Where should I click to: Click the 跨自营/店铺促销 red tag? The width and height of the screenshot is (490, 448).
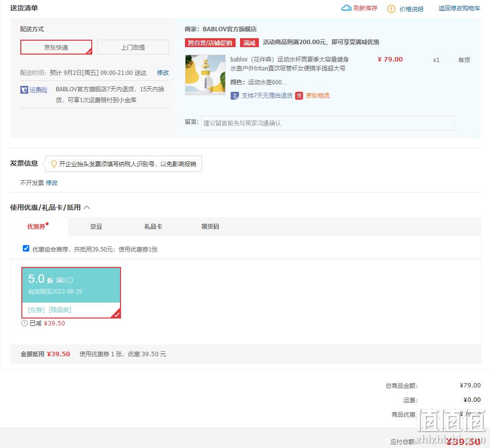210,43
